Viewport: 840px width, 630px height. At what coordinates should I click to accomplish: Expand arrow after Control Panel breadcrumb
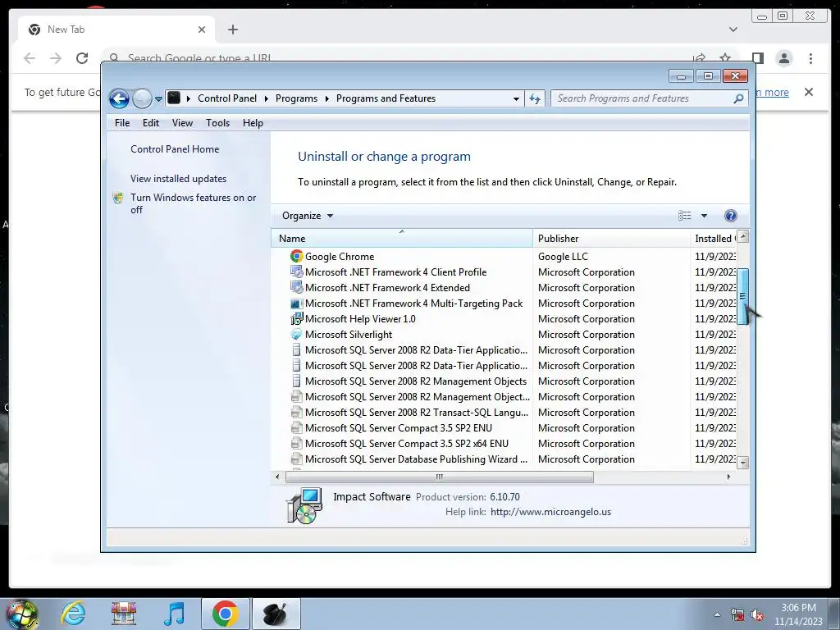tap(267, 98)
